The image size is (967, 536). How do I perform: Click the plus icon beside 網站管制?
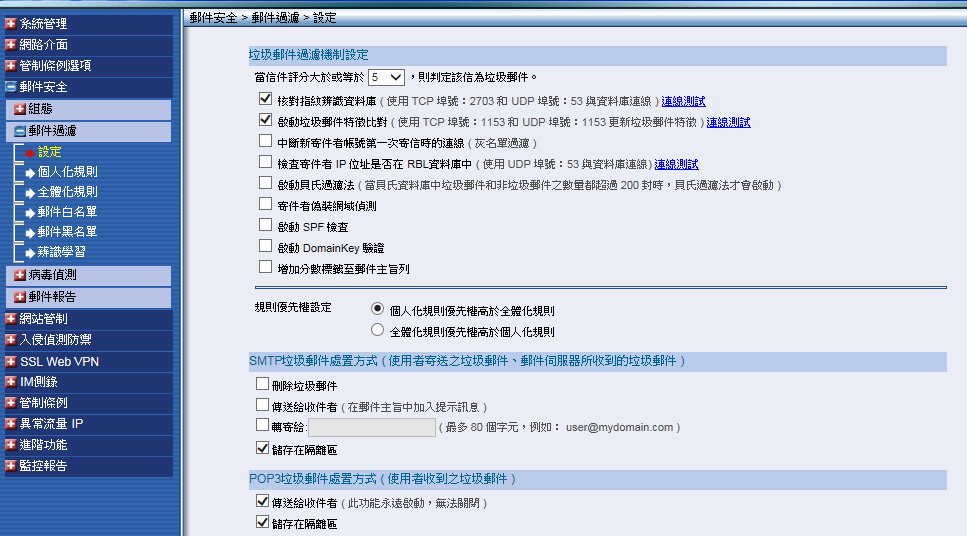(x=11, y=319)
